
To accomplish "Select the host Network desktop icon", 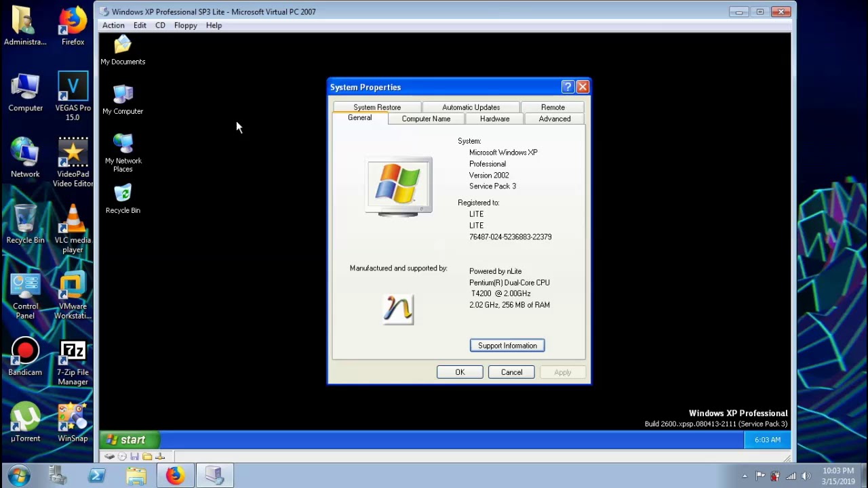I will click(25, 158).
